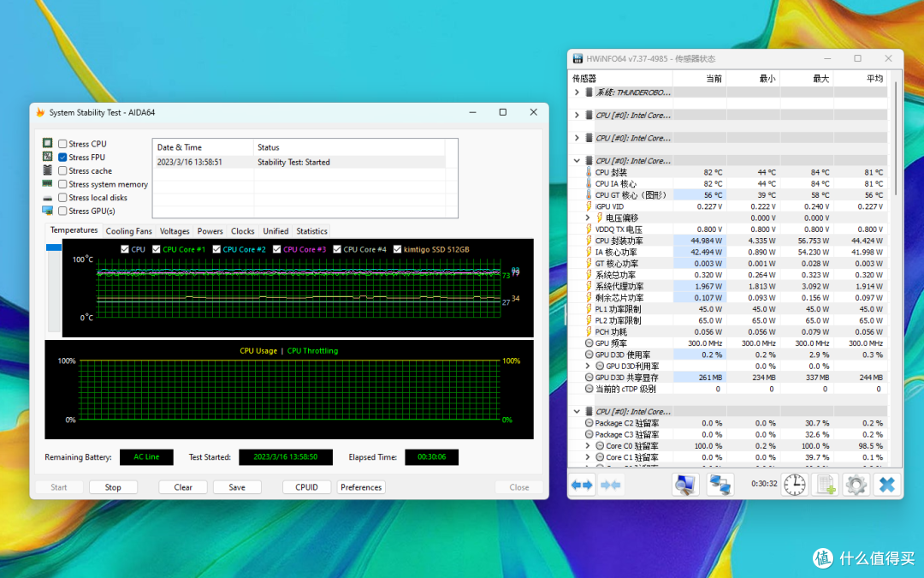The width and height of the screenshot is (924, 578).
Task: Click the Save button
Action: [237, 487]
